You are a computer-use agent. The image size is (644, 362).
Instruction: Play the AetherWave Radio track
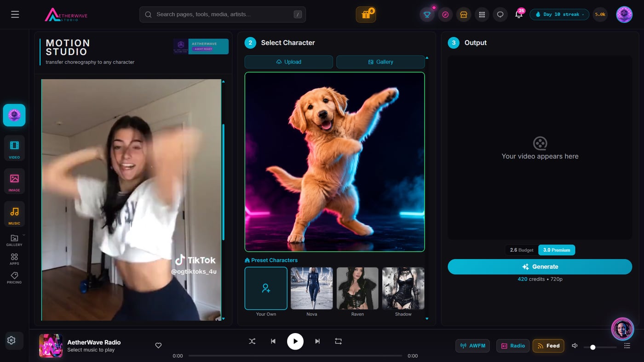(295, 341)
